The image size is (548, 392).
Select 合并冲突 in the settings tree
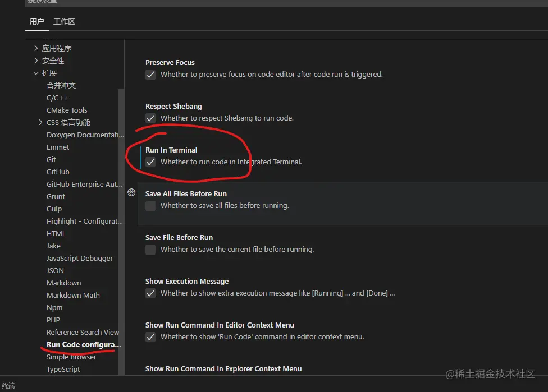[61, 85]
